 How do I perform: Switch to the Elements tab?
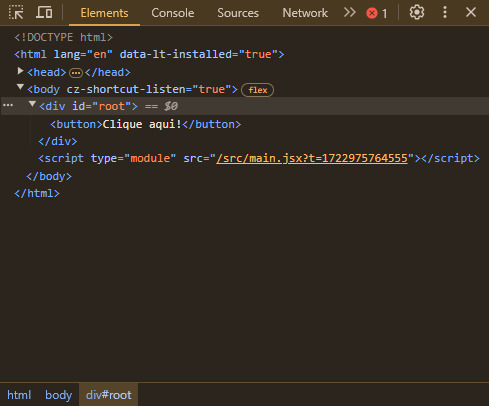pos(104,13)
